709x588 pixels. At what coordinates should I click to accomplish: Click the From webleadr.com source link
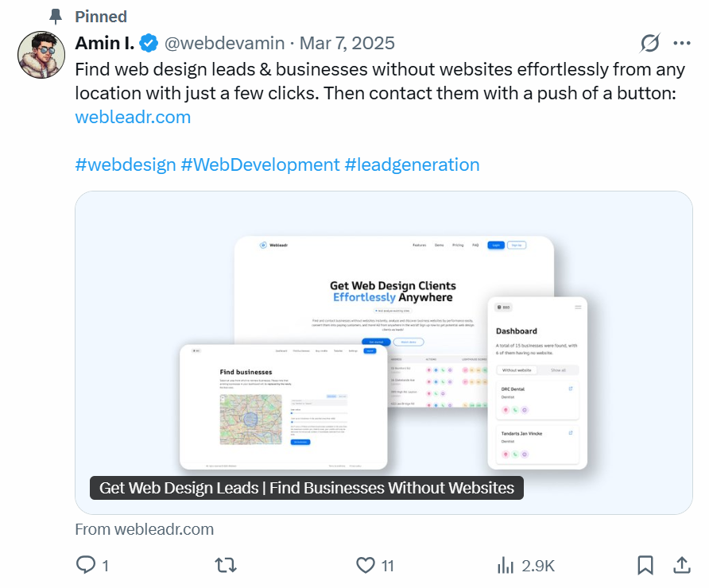pos(144,528)
